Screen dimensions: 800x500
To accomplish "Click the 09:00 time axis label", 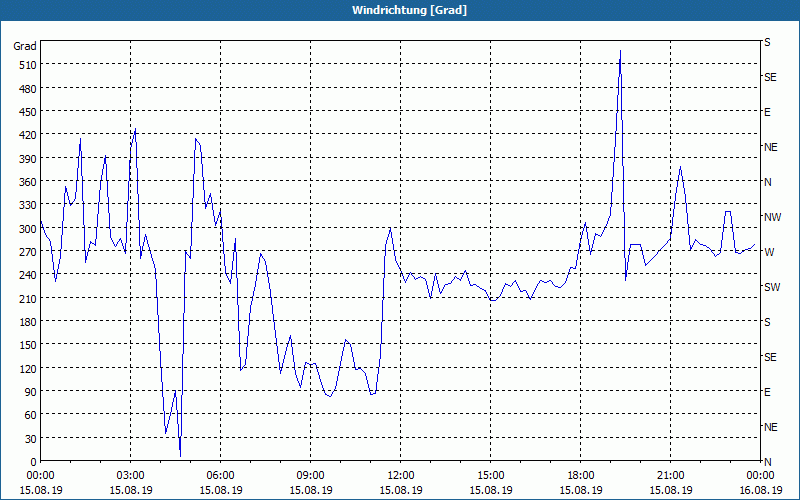I will click(x=310, y=476).
